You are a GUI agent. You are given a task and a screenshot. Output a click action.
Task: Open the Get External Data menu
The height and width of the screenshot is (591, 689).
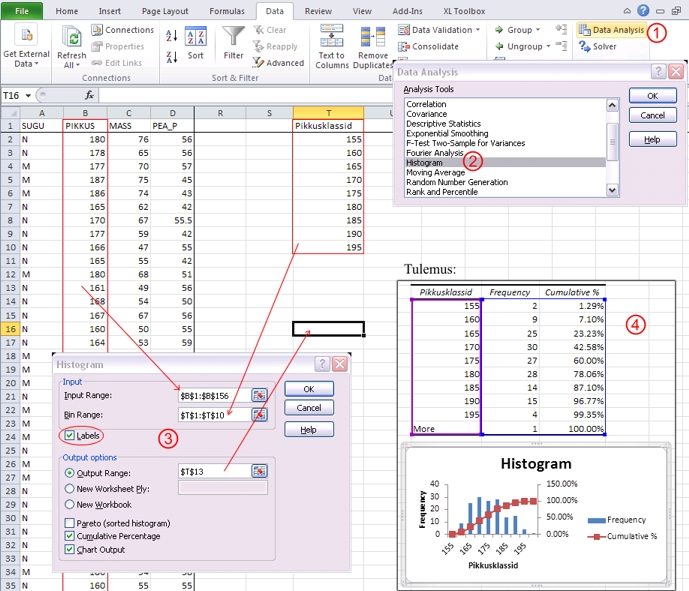(x=26, y=46)
